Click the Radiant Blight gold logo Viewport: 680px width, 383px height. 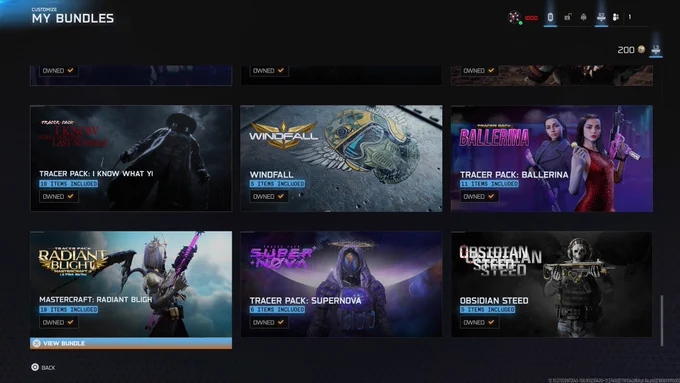point(73,262)
